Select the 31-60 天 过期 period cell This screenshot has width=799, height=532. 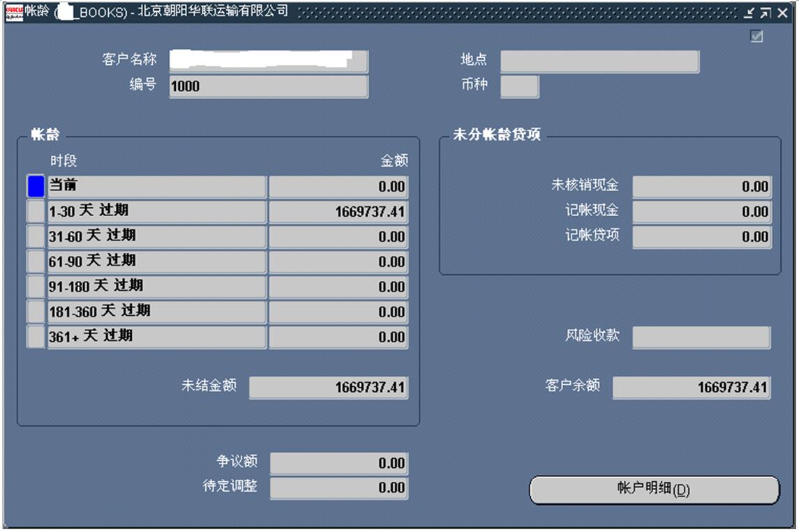pos(156,236)
